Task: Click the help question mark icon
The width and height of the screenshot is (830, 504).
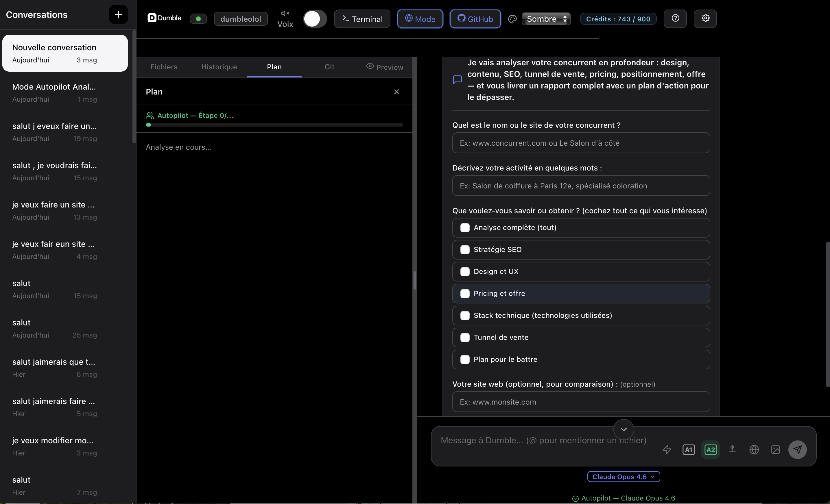Action: click(x=675, y=18)
